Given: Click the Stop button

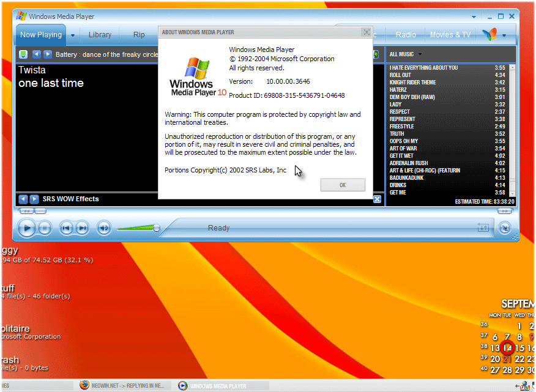Looking at the screenshot, I should tap(45, 228).
